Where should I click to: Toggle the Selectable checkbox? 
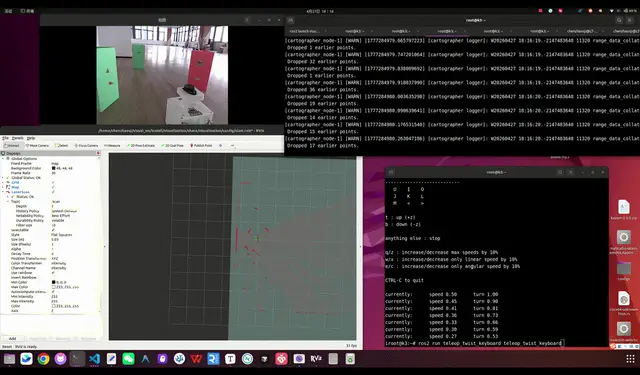pos(53,230)
